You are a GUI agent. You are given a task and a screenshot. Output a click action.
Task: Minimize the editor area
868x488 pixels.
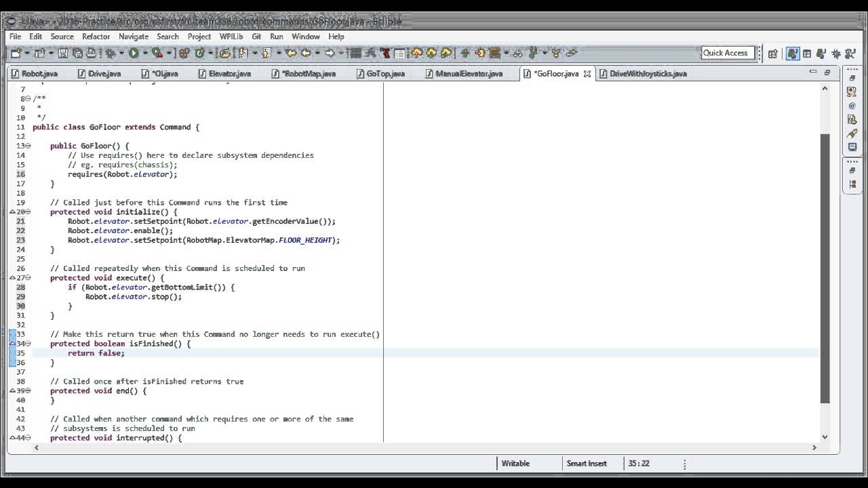[813, 72]
